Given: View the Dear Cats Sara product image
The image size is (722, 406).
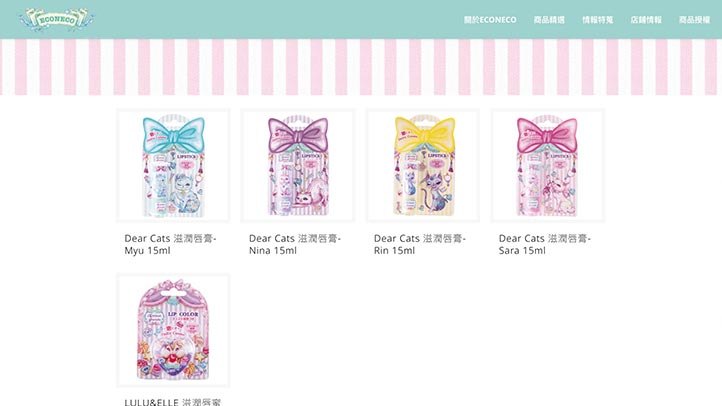Looking at the screenshot, I should point(547,166).
